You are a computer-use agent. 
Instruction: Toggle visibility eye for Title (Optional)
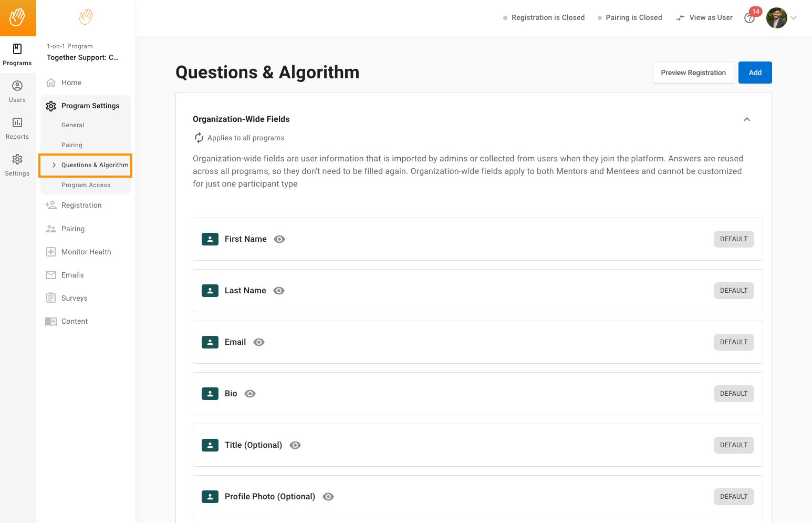[x=295, y=445]
